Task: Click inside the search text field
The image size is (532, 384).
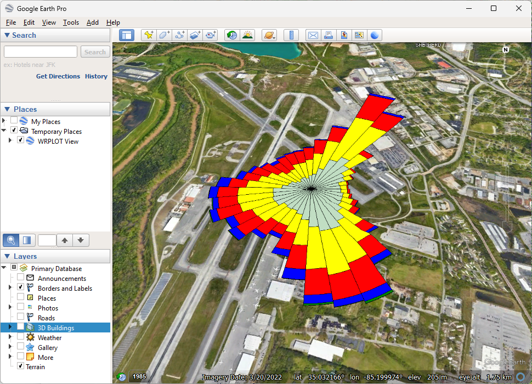Action: point(40,52)
